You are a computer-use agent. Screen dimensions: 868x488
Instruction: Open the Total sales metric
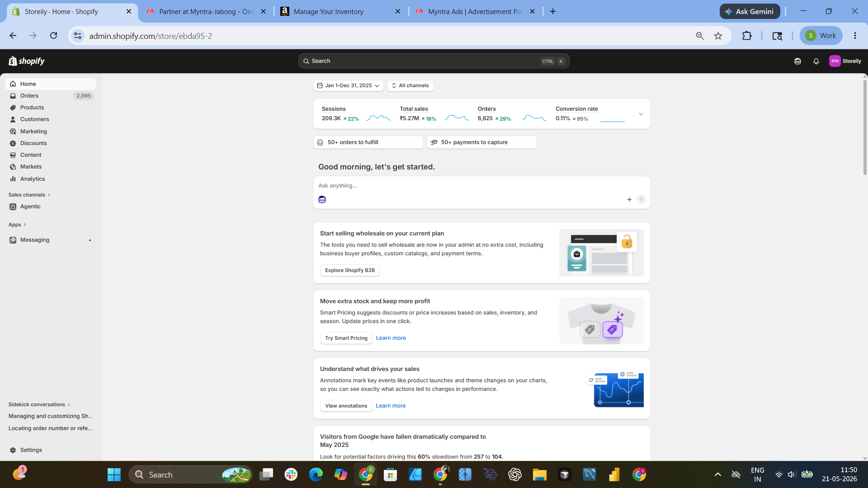[x=434, y=114]
